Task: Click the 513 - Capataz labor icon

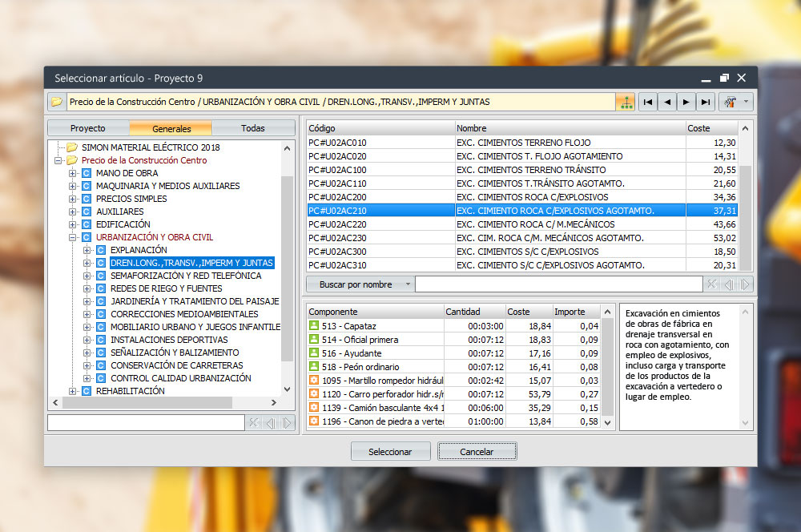Action: [x=314, y=326]
